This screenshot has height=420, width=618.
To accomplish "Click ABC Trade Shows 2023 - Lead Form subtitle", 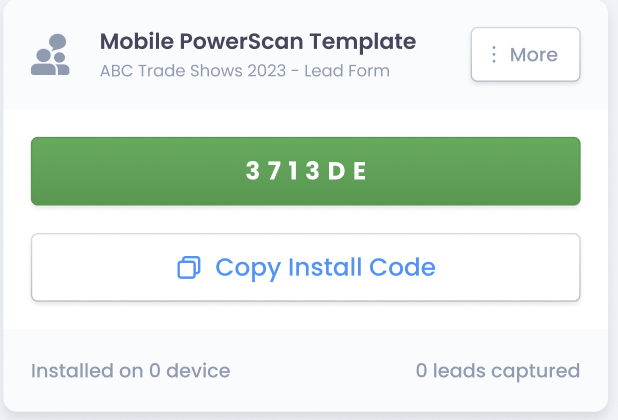I will point(245,71).
